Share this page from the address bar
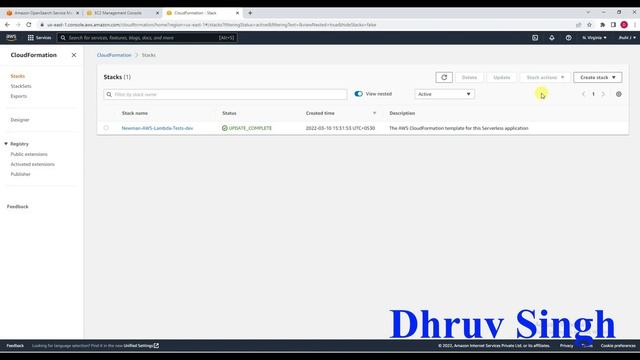Screen dimensions: 640x360 (578, 24)
